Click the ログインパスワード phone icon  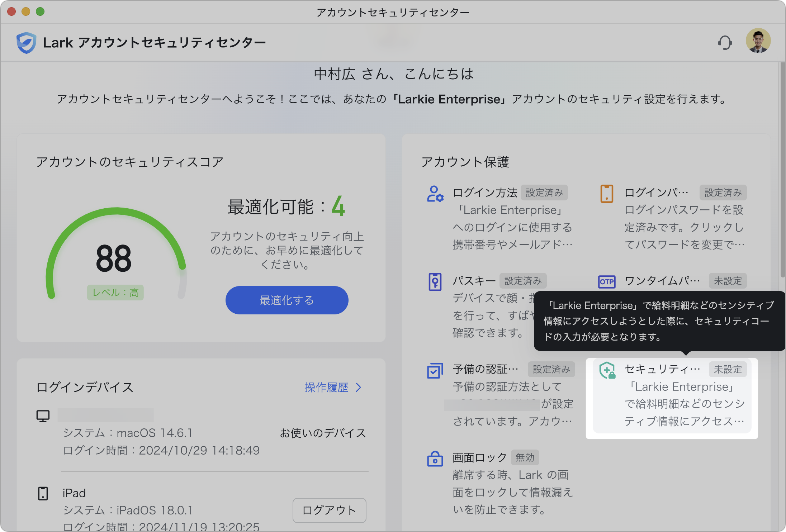[x=606, y=193]
